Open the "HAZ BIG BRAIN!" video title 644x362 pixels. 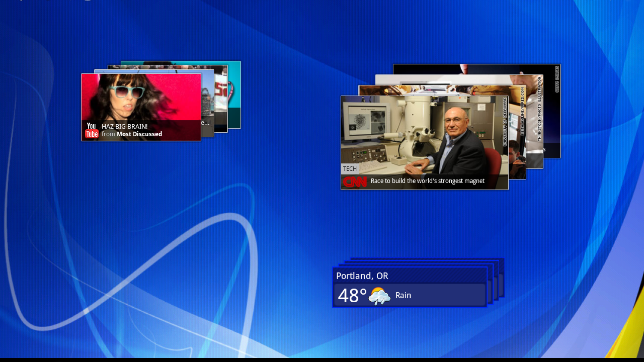pos(124,126)
